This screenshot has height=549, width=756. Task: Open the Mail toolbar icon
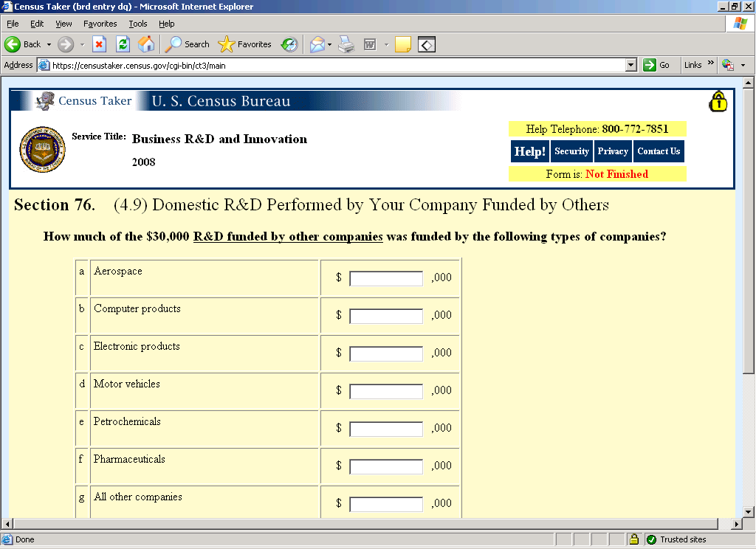tap(317, 44)
